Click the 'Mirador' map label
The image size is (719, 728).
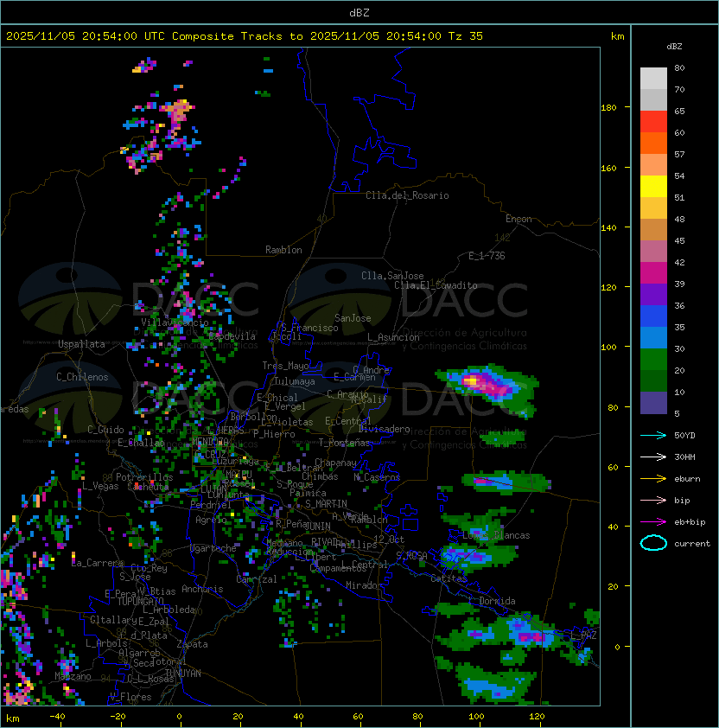pos(364,585)
